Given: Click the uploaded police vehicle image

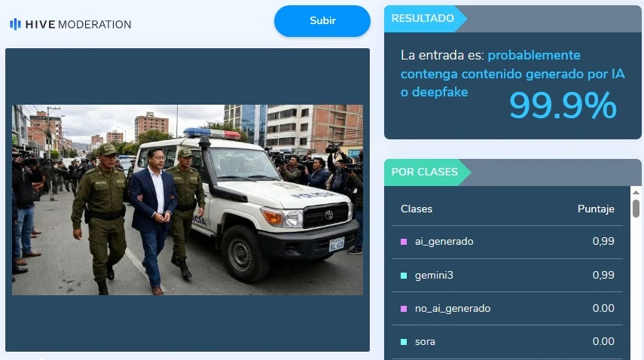Looking at the screenshot, I should click(188, 200).
